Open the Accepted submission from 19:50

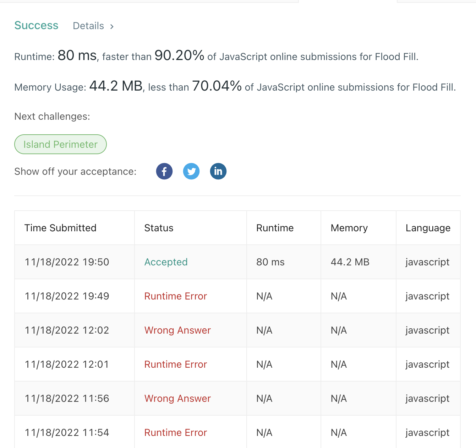pos(166,262)
